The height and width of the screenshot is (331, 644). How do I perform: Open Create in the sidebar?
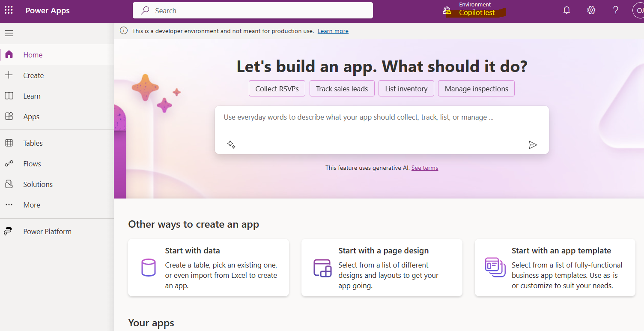point(57,75)
